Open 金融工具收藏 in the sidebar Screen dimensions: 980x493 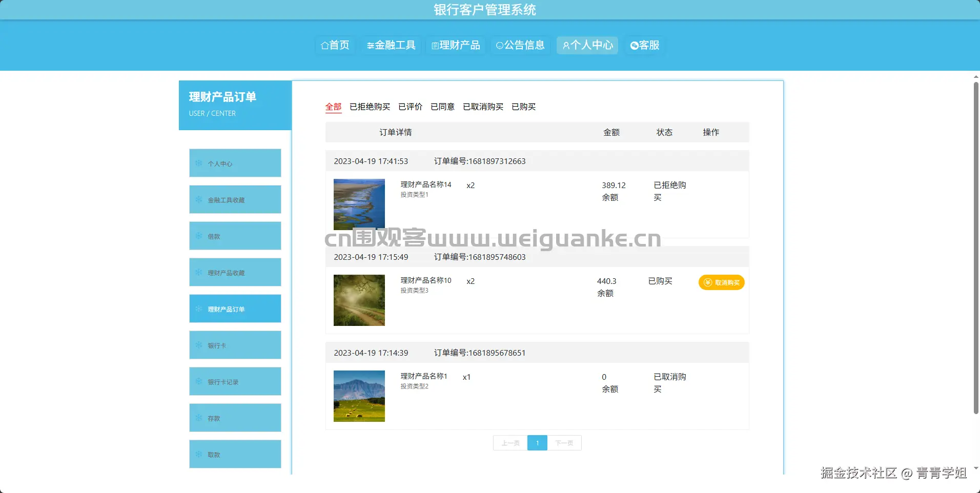coord(235,199)
